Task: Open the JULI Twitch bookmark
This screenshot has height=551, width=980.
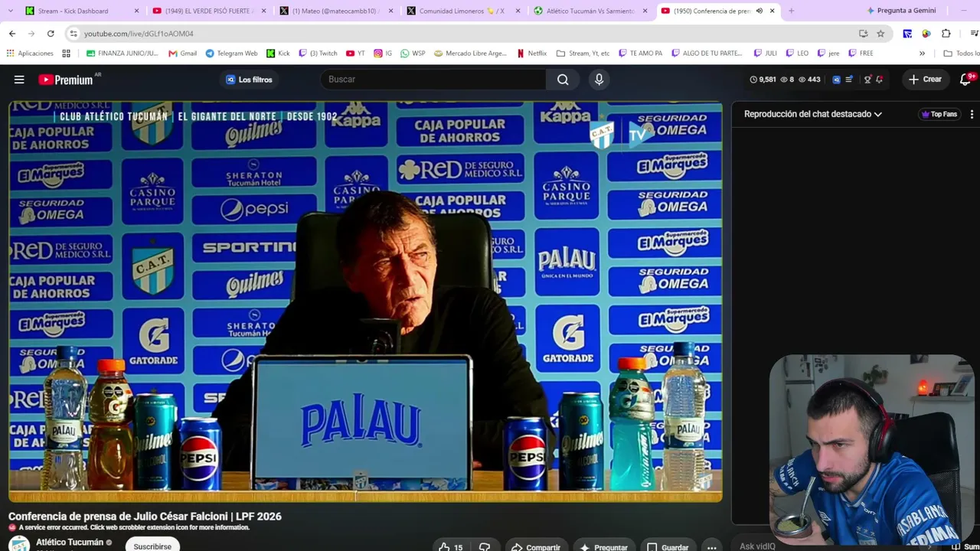Action: (765, 54)
